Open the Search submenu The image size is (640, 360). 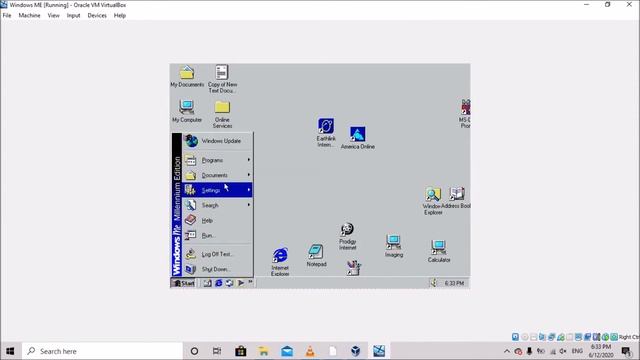tap(218, 205)
